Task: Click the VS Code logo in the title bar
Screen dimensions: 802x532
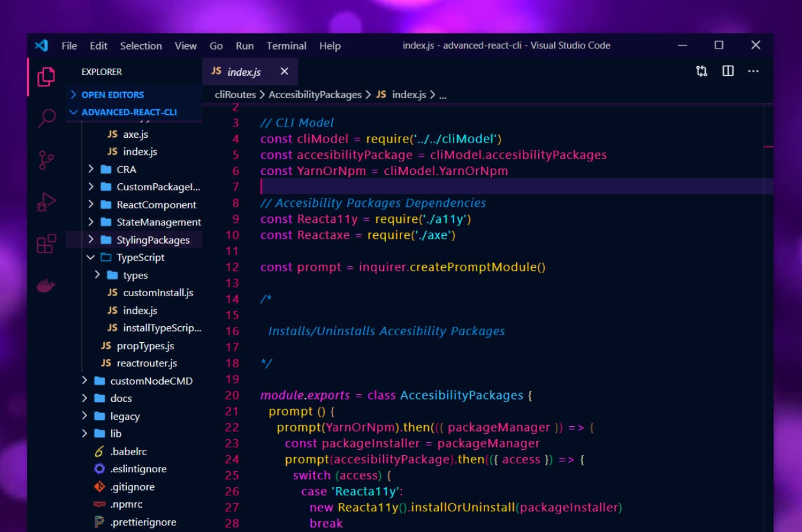Action: [41, 45]
